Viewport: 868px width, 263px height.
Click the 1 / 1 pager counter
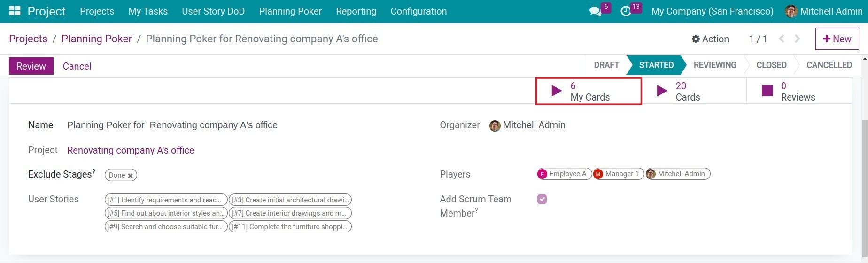(758, 39)
